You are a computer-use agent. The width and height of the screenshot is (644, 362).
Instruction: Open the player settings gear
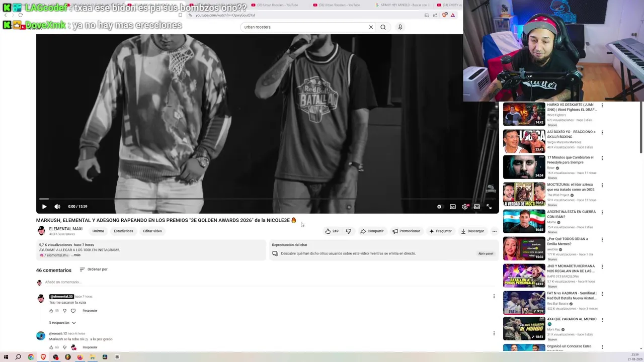[465, 207]
